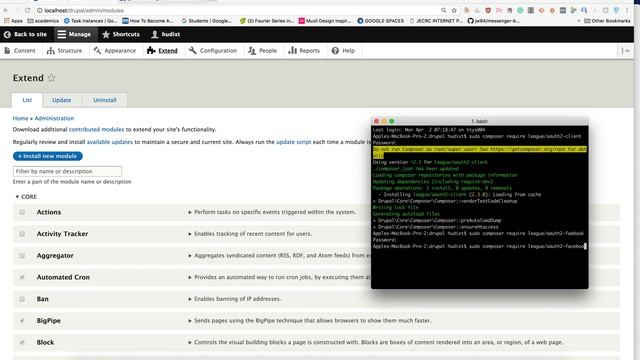Open the hudixt user menu
This screenshot has height=360, width=640.
[166, 35]
